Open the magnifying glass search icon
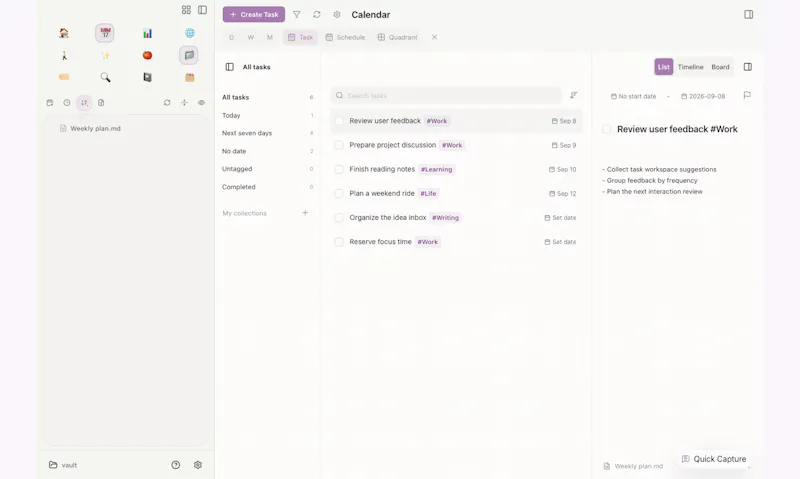 pyautogui.click(x=105, y=77)
